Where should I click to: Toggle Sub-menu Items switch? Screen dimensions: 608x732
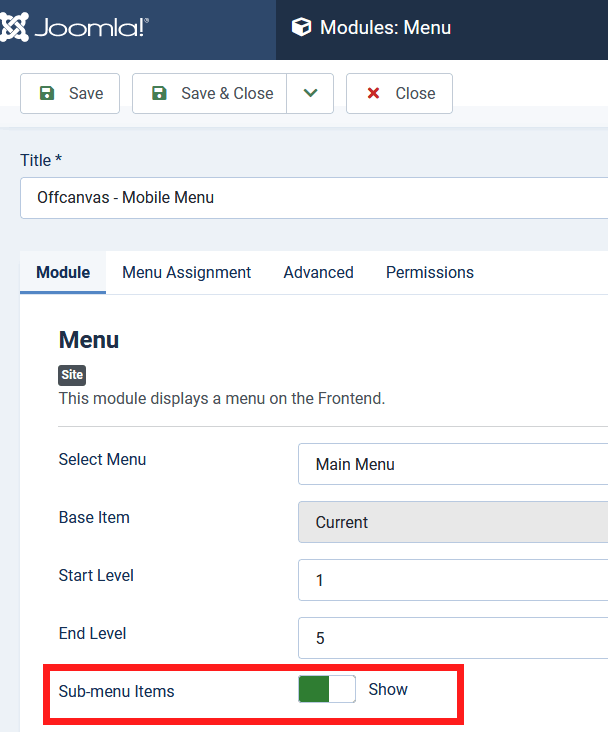[326, 689]
